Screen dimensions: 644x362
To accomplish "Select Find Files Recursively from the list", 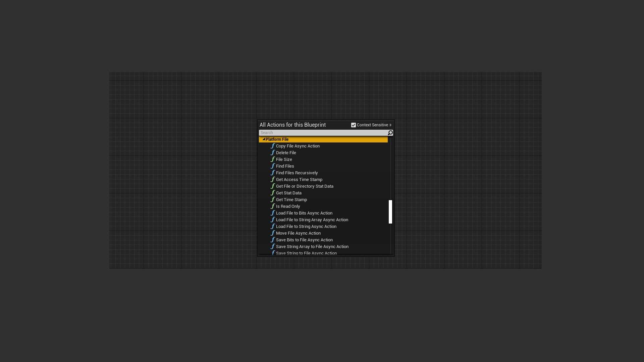I will click(297, 173).
